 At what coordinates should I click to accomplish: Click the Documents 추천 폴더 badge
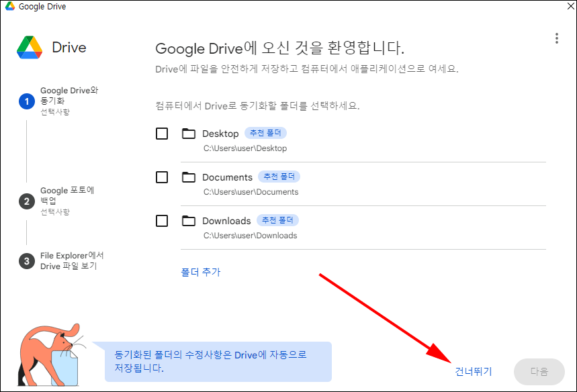pos(279,177)
